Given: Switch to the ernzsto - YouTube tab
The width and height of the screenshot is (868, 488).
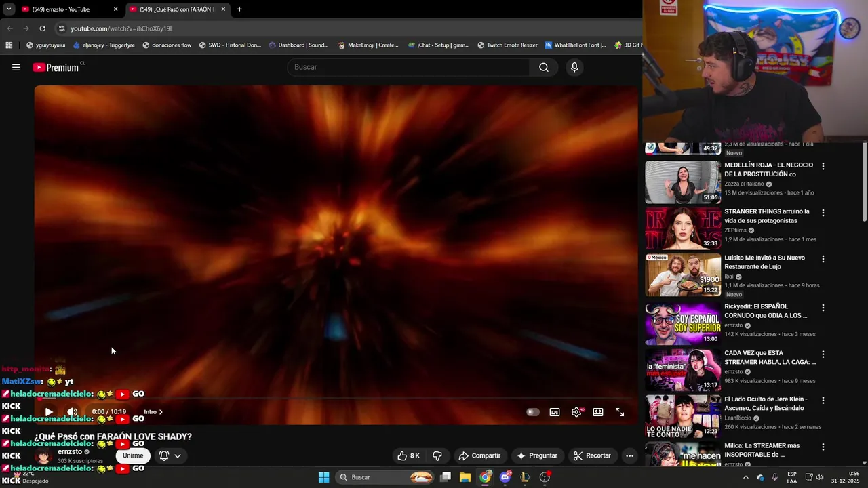Looking at the screenshot, I should [x=68, y=9].
